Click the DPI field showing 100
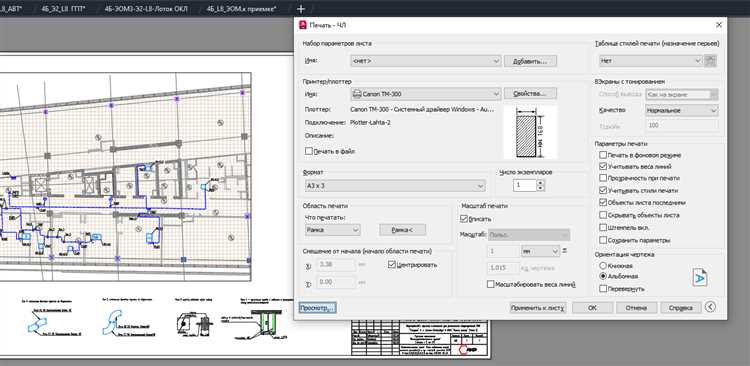 pos(682,125)
